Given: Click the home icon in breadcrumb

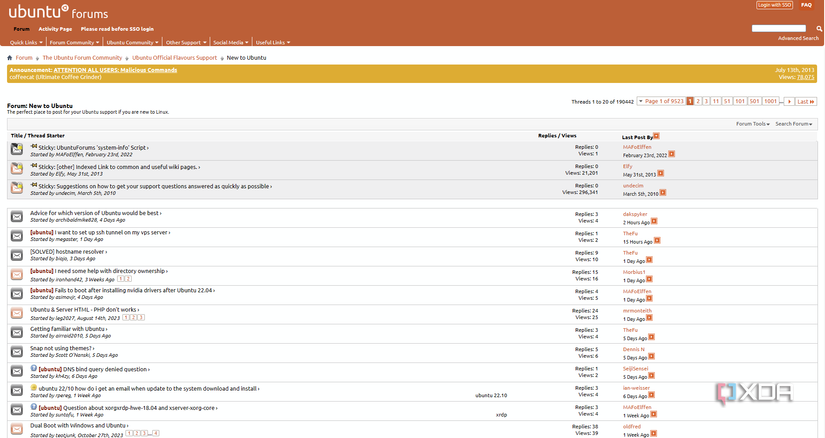Looking at the screenshot, I should (9, 58).
